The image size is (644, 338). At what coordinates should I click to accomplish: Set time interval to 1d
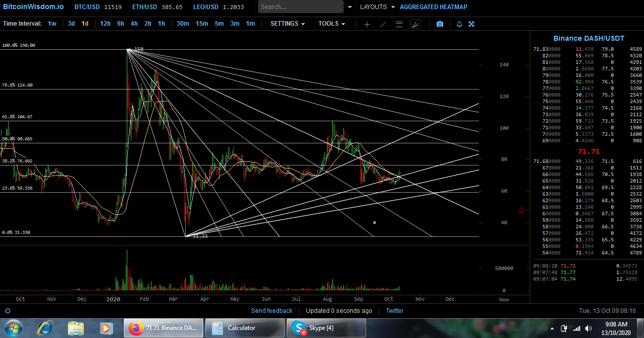pyautogui.click(x=85, y=24)
